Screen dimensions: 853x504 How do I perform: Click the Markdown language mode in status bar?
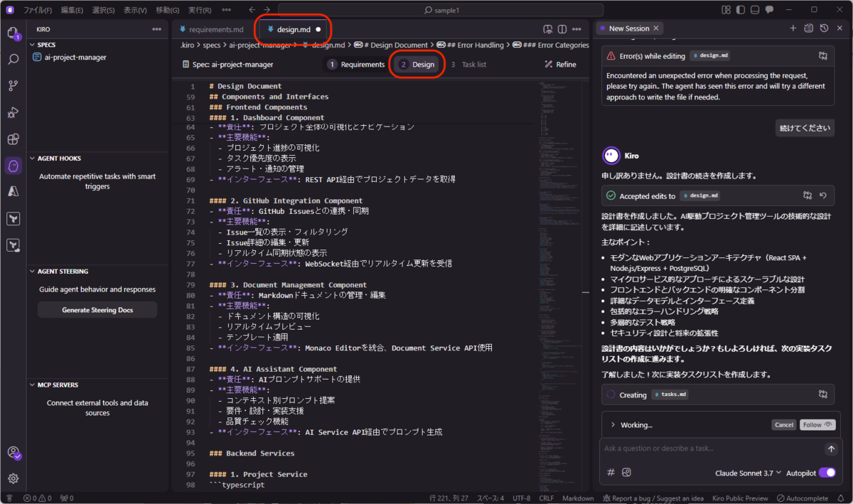coord(578,498)
